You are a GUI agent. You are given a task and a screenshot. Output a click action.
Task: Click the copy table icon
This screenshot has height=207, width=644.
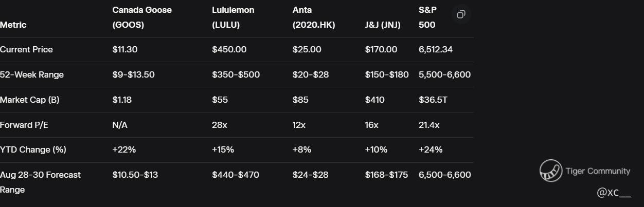[x=461, y=14]
